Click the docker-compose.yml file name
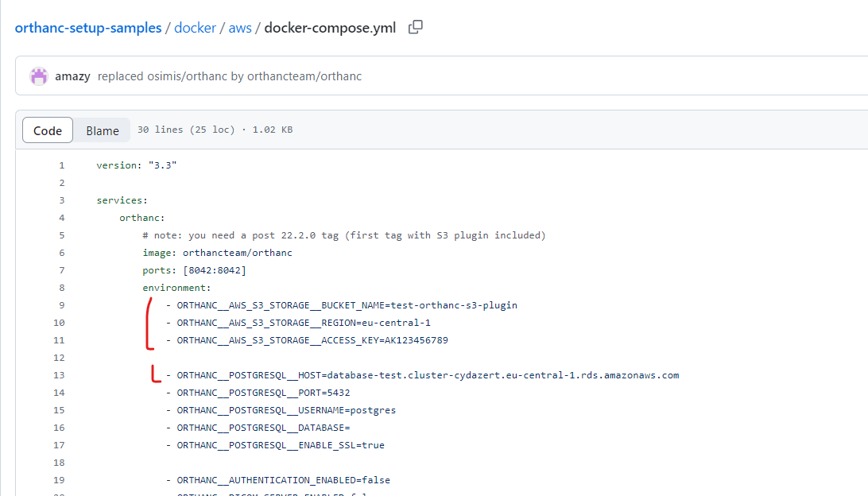 coord(330,28)
